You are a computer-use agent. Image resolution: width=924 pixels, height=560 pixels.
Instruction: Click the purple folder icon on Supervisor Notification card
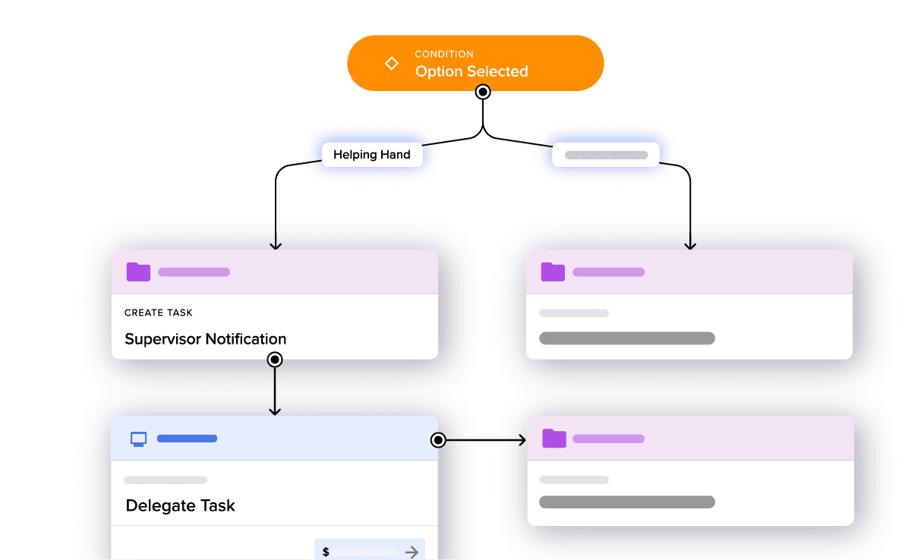pos(137,271)
